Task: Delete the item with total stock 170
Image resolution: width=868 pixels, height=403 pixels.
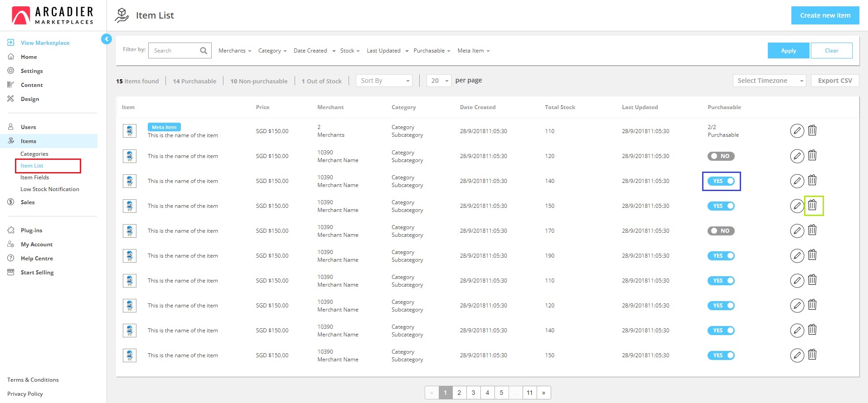Action: click(812, 230)
